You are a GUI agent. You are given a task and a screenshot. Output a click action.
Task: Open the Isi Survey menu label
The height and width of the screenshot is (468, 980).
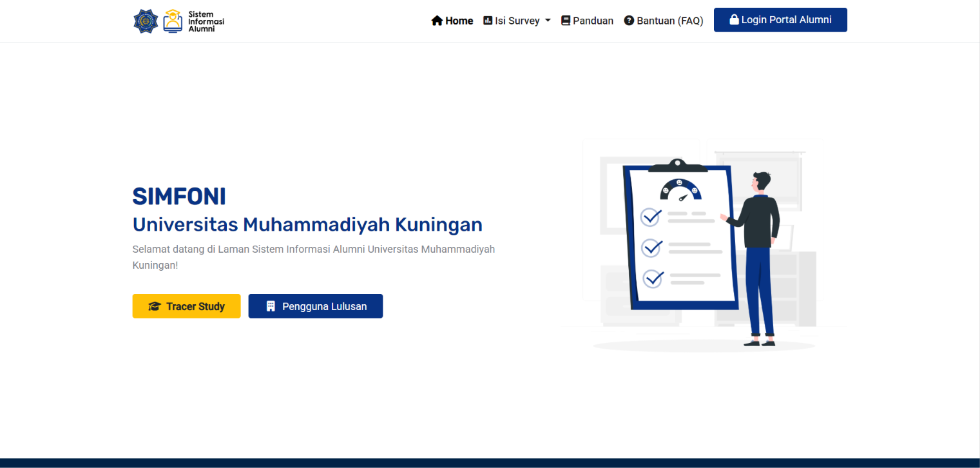pos(517,21)
